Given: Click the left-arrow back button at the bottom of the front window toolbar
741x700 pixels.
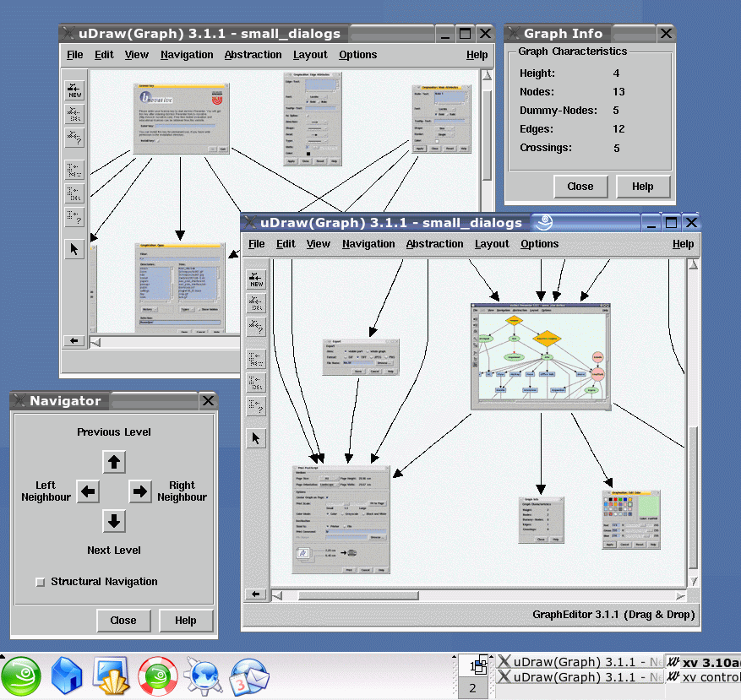Looking at the screenshot, I should [256, 594].
